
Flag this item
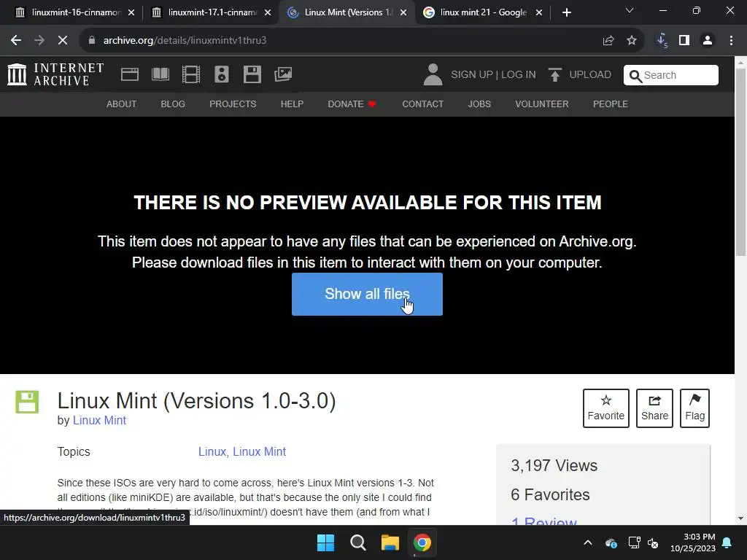coord(694,408)
